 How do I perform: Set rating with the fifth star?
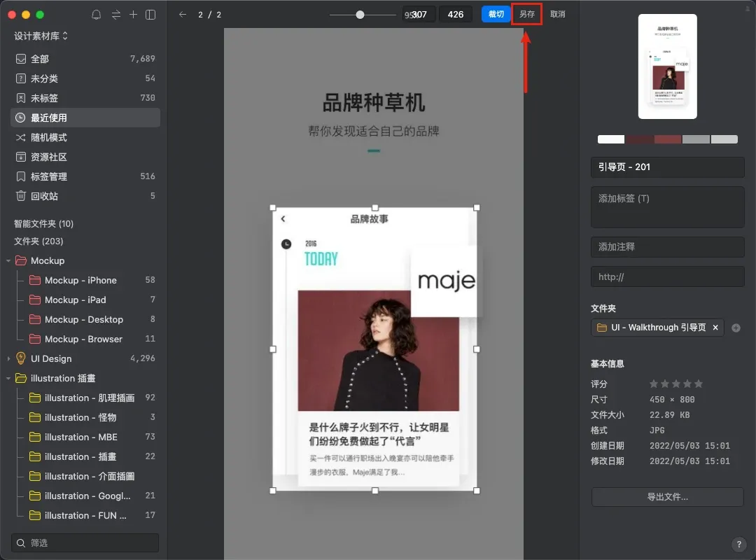[x=699, y=384]
